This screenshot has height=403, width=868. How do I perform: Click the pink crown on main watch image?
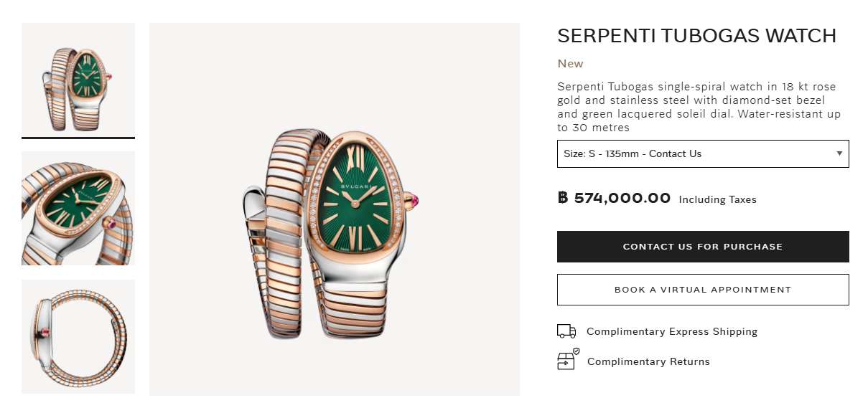(414, 200)
